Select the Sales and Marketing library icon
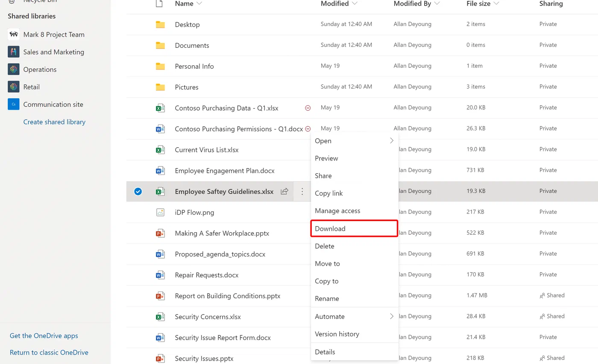This screenshot has width=598, height=364. pos(14,52)
